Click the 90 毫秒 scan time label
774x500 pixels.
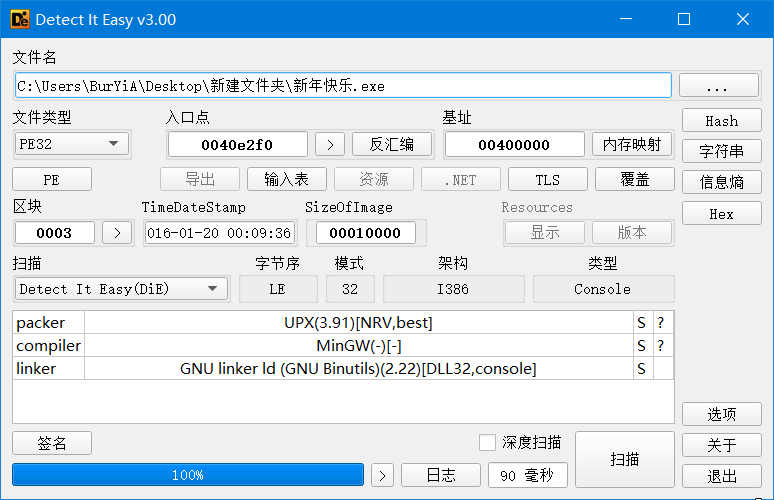[528, 475]
